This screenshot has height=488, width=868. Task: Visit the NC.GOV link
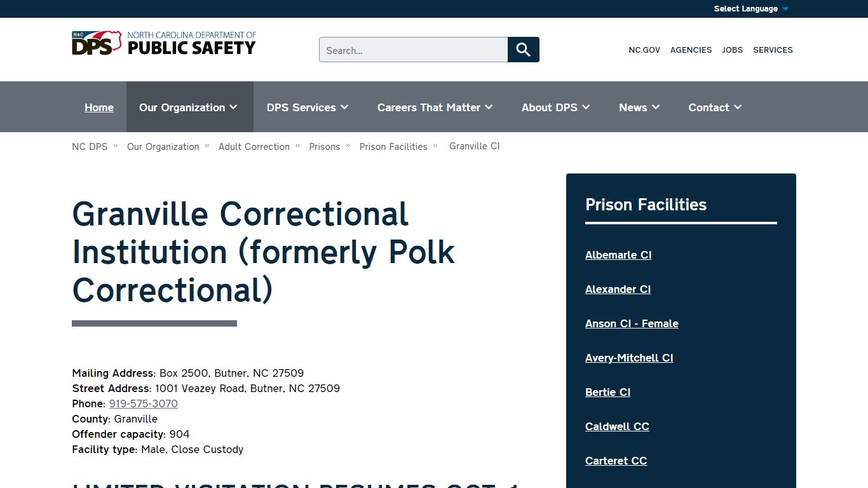(644, 50)
